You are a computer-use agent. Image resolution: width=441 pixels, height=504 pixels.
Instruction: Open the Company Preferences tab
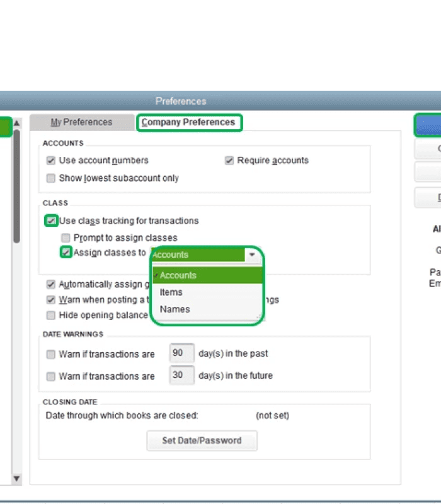(x=188, y=122)
